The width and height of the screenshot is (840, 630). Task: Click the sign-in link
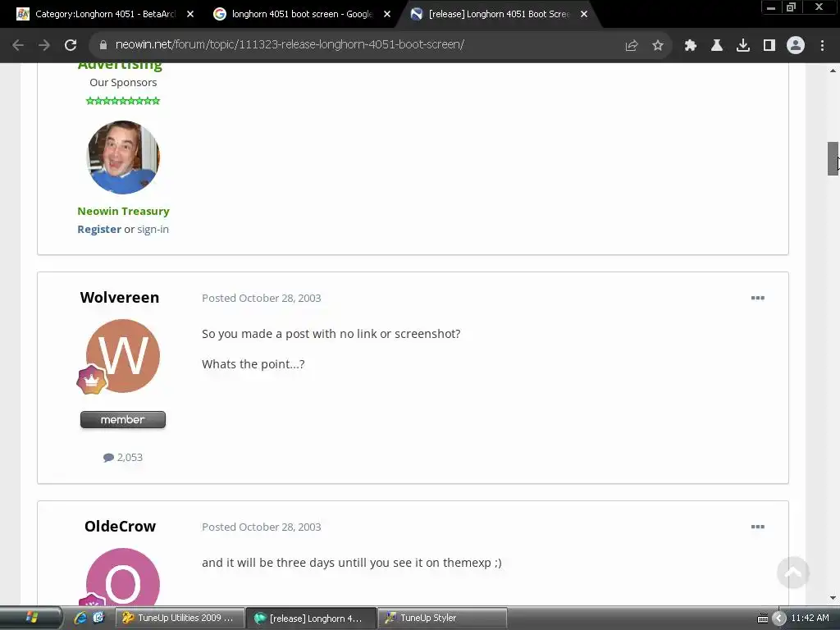(153, 230)
